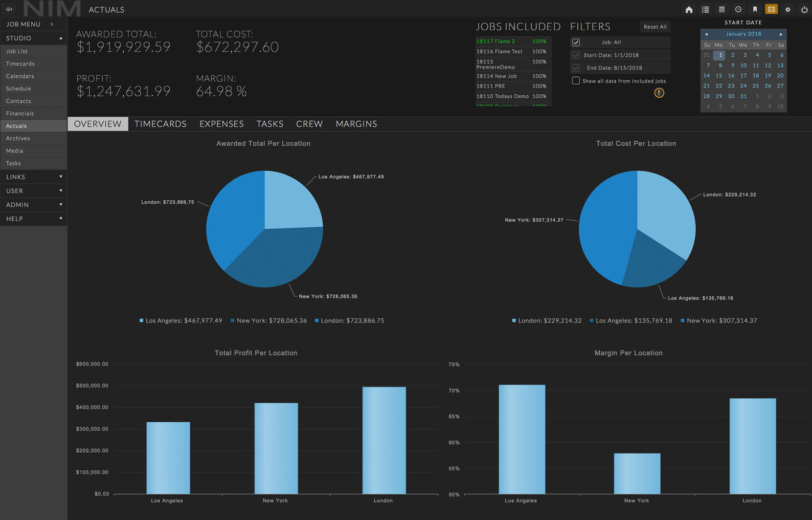
Task: Open the Financials page from the sidebar
Action: click(x=20, y=113)
